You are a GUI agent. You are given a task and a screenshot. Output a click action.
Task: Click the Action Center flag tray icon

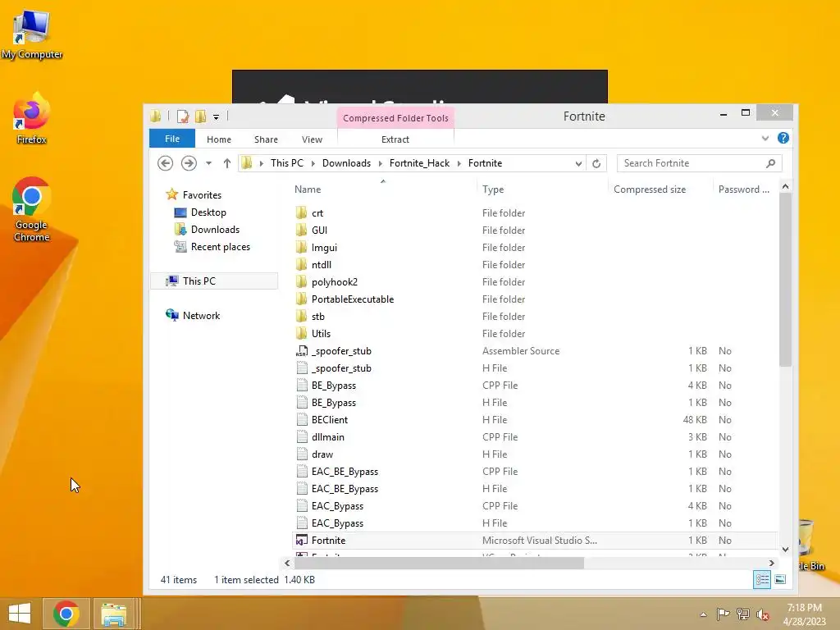click(723, 614)
